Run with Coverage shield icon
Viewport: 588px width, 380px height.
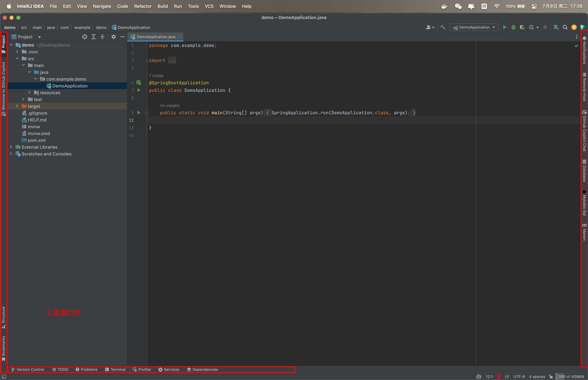tap(522, 27)
